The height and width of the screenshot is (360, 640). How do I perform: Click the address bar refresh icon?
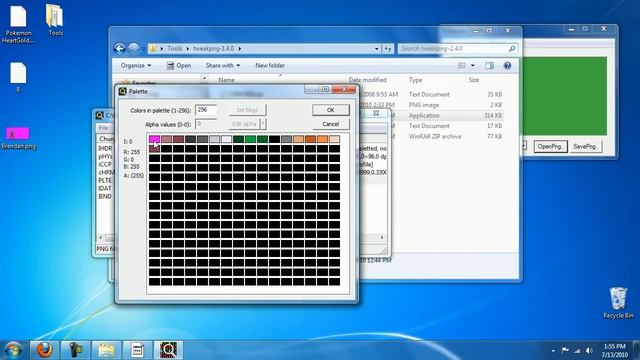click(x=387, y=49)
